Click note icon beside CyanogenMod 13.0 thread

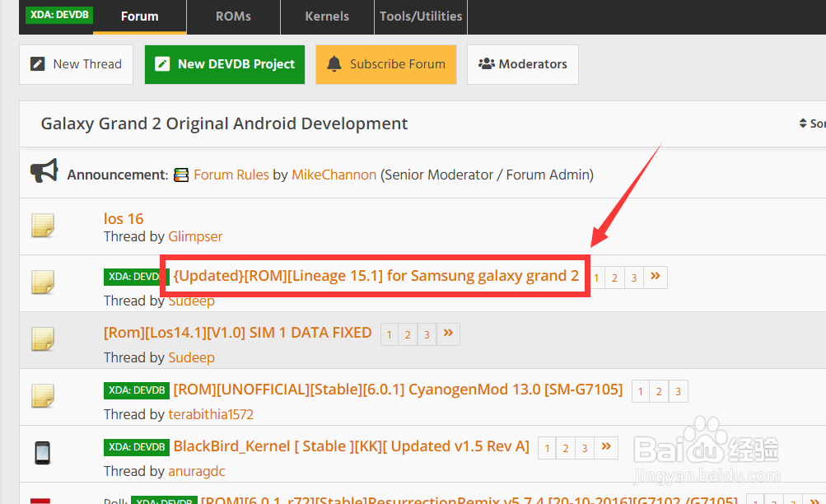[43, 396]
